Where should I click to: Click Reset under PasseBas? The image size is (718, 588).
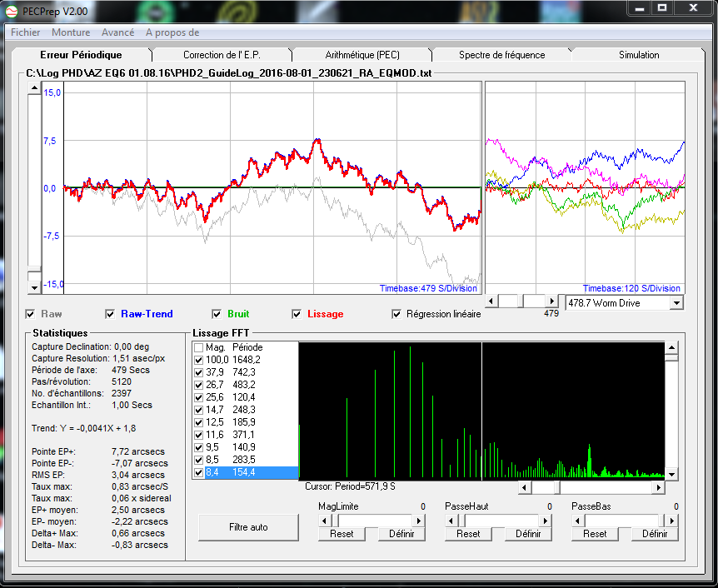(595, 534)
